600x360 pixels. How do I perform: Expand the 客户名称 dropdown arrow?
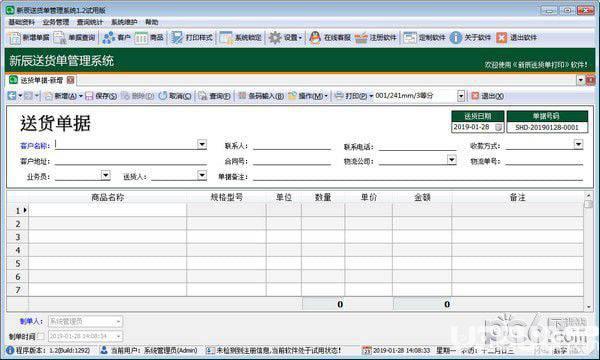[202, 144]
